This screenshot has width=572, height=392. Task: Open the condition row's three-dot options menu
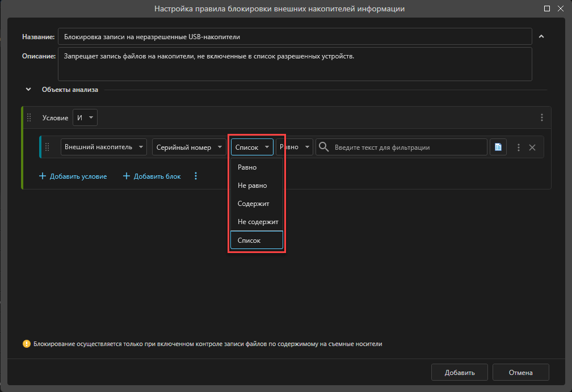pyautogui.click(x=519, y=147)
